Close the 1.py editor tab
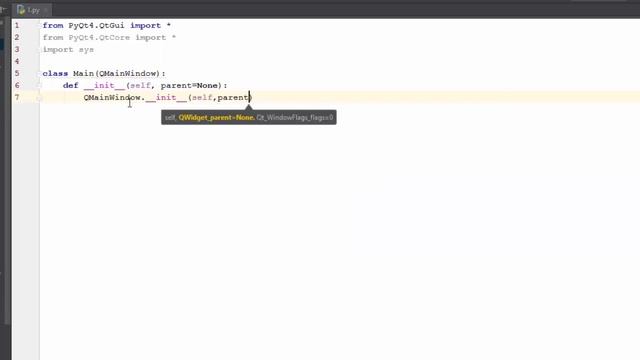640x360 pixels. coord(46,10)
